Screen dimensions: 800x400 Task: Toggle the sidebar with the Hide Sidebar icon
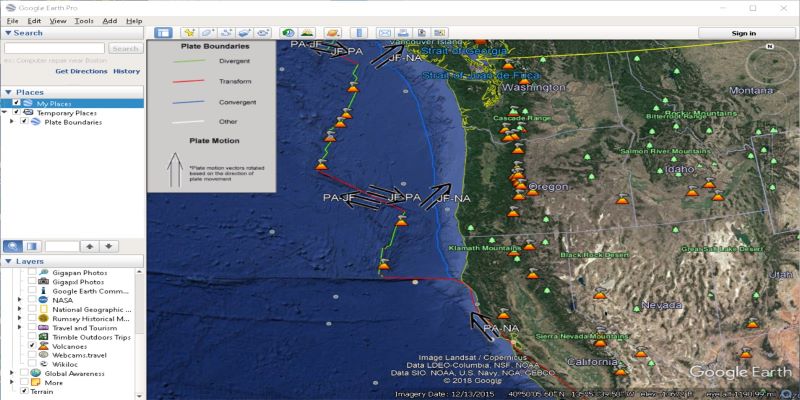[164, 33]
